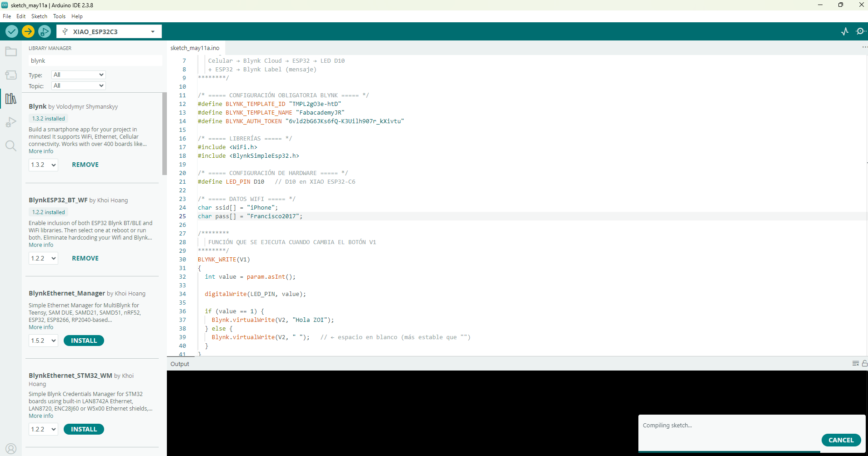
Task: Click the Upload arrow button
Action: pos(28,31)
